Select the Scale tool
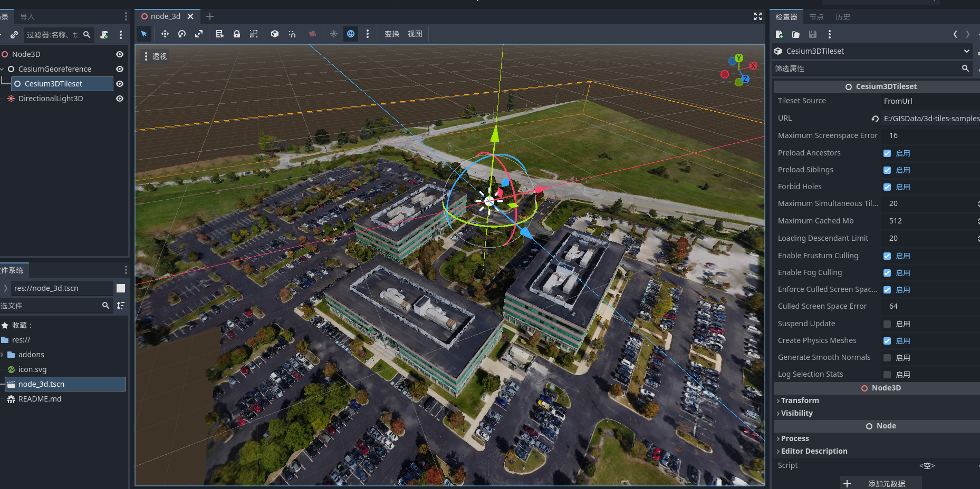980x489 pixels. click(199, 34)
